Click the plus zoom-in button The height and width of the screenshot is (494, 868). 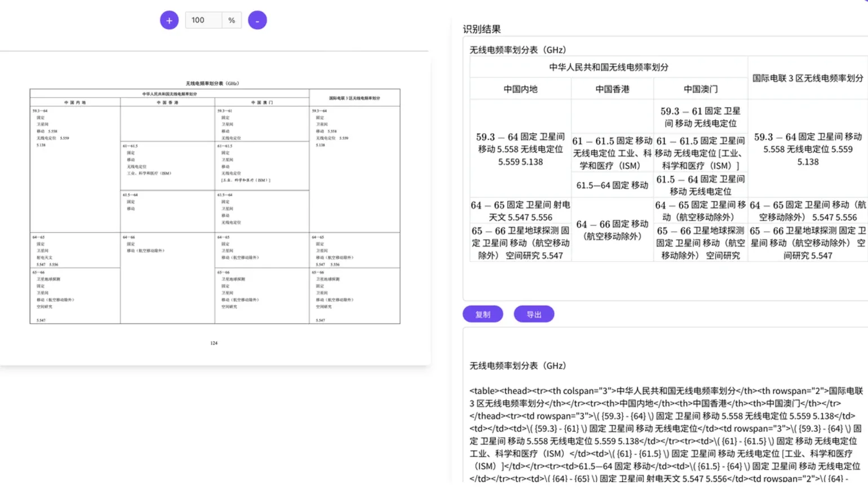[x=169, y=20]
